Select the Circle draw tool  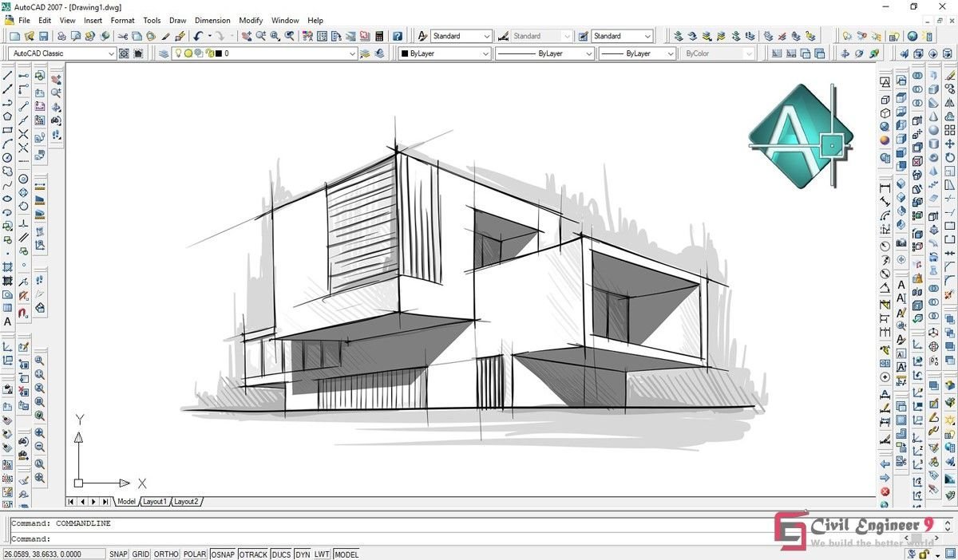point(7,157)
